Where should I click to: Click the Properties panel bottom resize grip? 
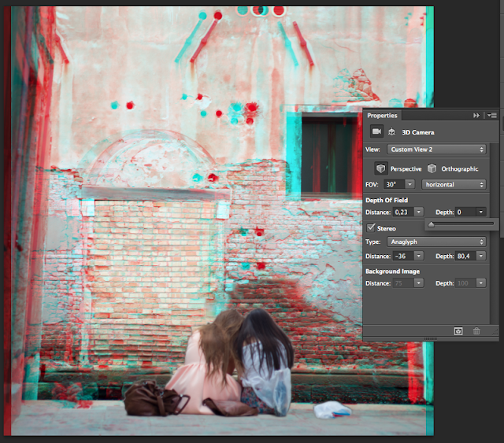coord(431,338)
